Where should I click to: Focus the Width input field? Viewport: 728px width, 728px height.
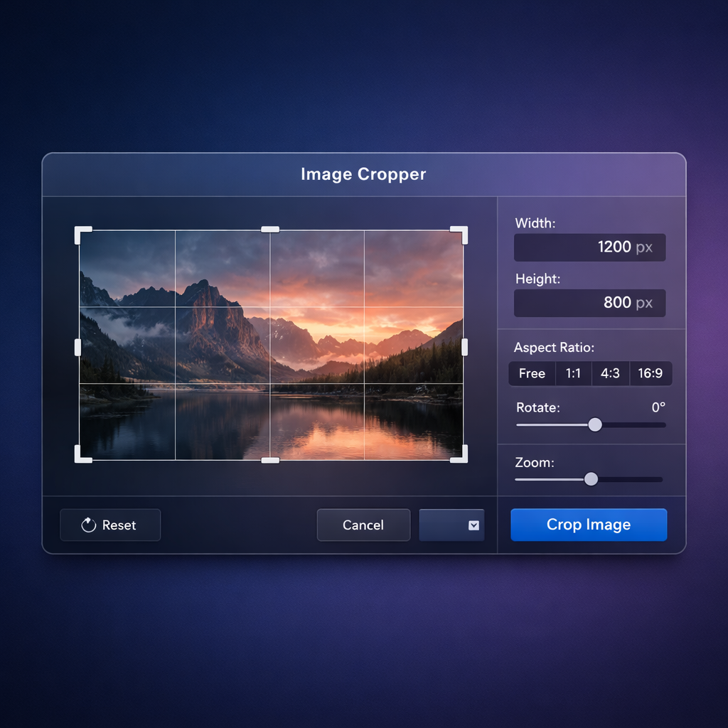589,247
